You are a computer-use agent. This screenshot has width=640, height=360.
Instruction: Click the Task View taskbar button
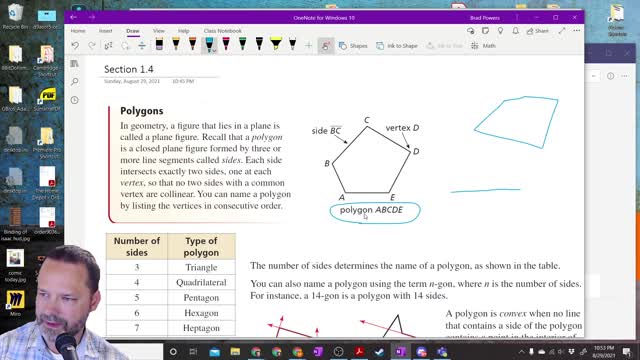[x=193, y=351]
